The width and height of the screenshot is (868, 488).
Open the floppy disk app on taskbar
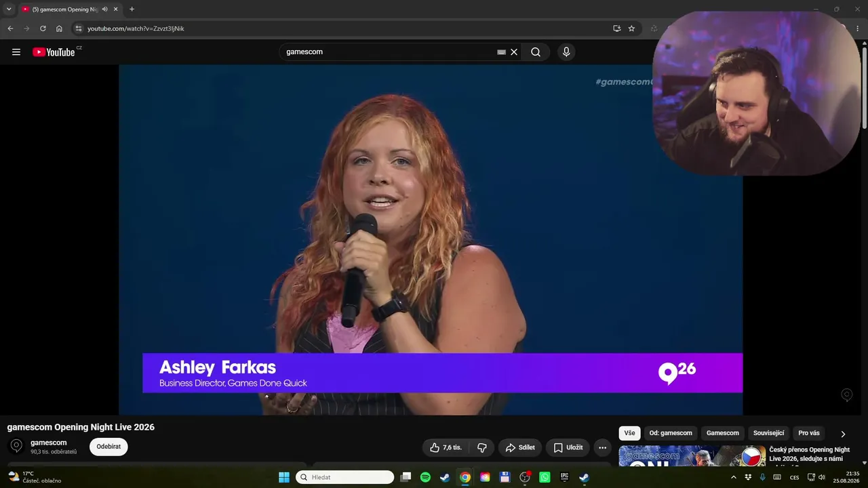505,477
